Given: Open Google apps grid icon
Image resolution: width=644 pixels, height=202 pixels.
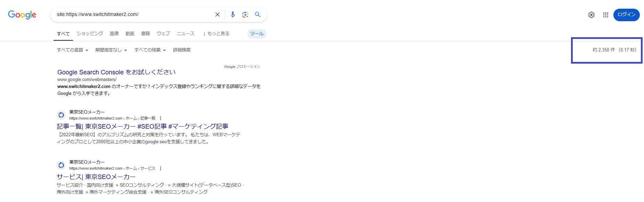Looking at the screenshot, I should tap(605, 15).
